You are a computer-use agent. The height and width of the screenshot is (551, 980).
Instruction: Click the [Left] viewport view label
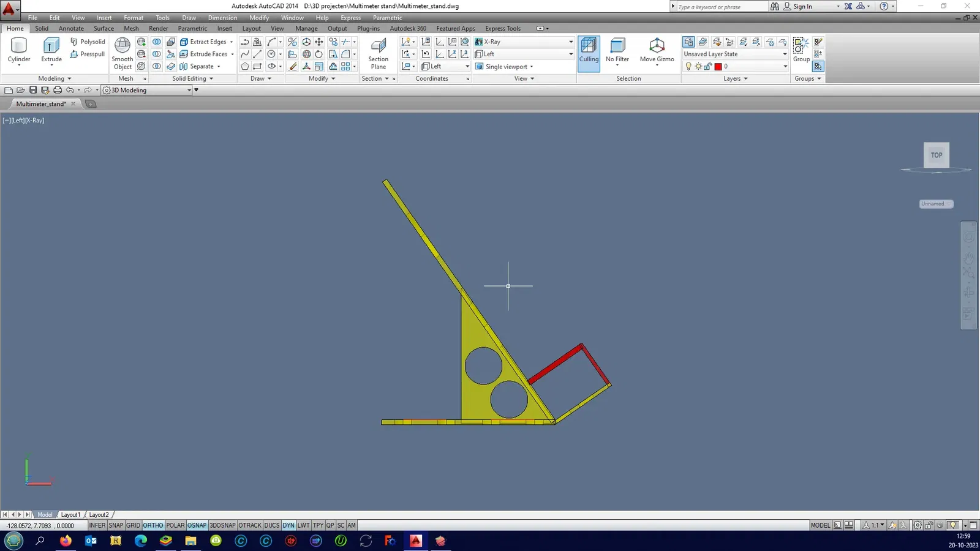18,121
